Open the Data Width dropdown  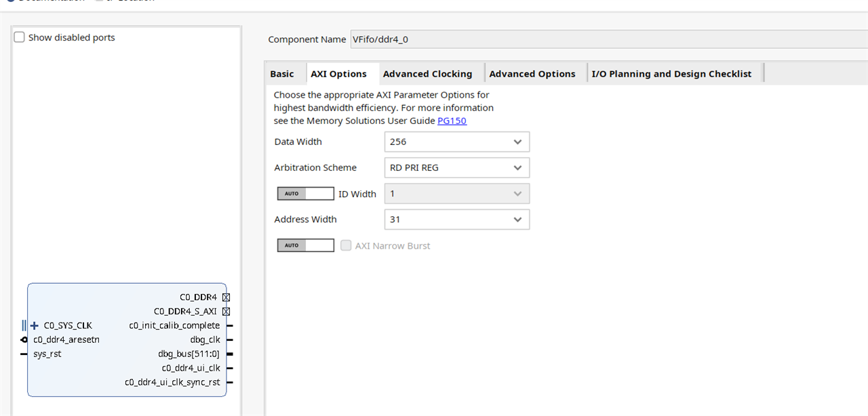[x=457, y=142]
